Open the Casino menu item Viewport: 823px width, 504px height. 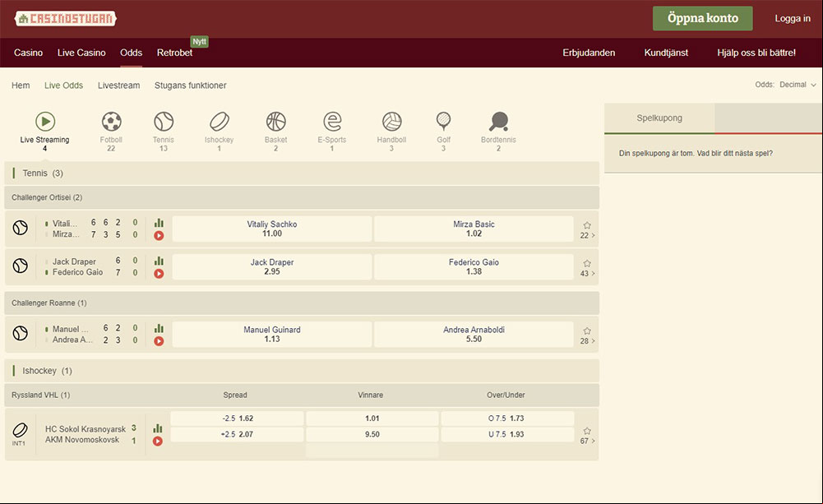pyautogui.click(x=28, y=53)
